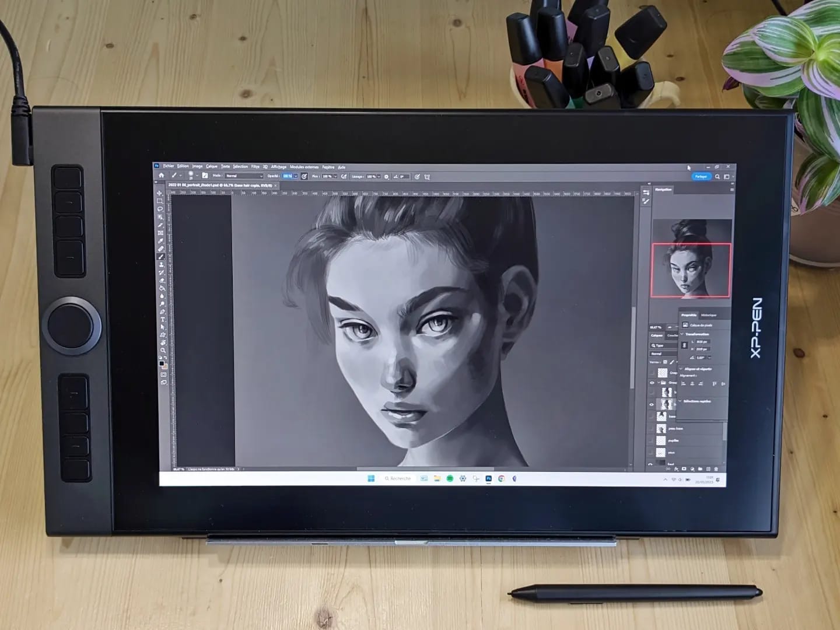The width and height of the screenshot is (840, 630).
Task: Select the Paint Bucket tool
Action: pos(162,288)
